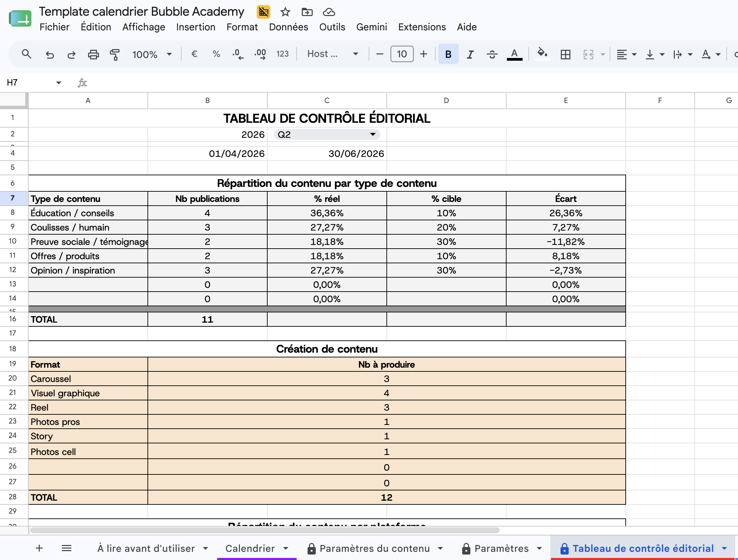Screen dimensions: 738x560
Task: Open the text color picker
Action: pos(514,54)
